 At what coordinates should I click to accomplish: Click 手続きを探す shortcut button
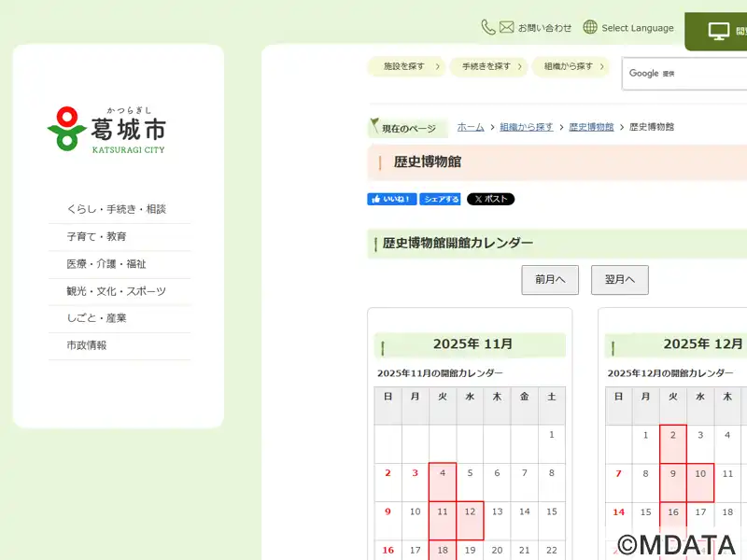(488, 66)
